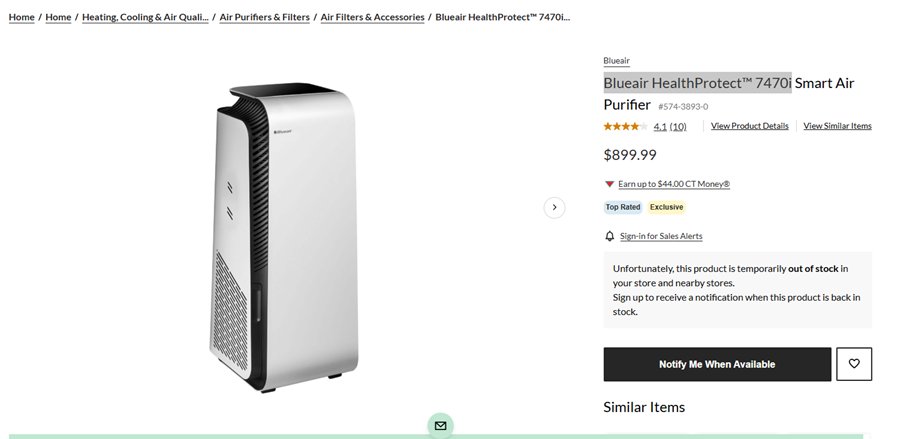Click the heart wishlist icon button
Image resolution: width=919 pixels, height=439 pixels.
[x=853, y=364]
